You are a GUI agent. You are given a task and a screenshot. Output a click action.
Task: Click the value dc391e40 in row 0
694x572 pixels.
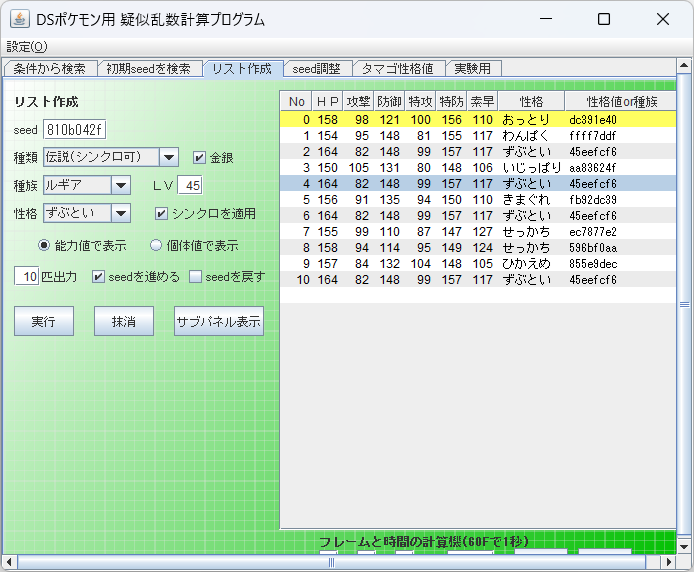point(593,120)
